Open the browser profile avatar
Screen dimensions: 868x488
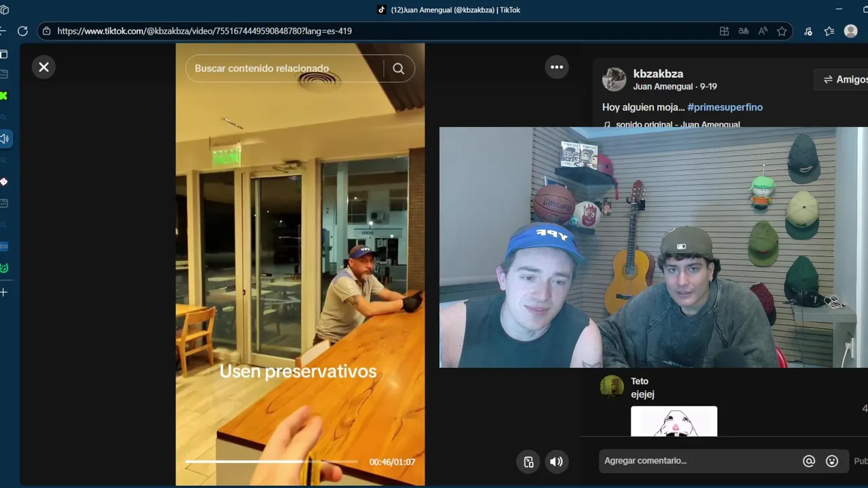850,31
